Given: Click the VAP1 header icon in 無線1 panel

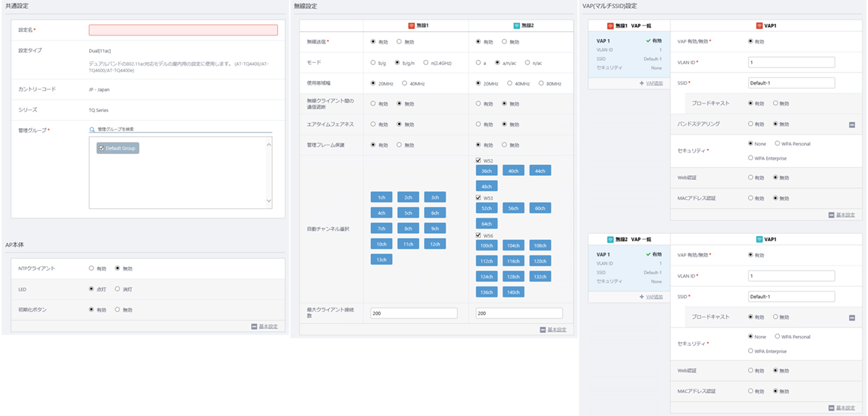Looking at the screenshot, I should click(759, 25).
